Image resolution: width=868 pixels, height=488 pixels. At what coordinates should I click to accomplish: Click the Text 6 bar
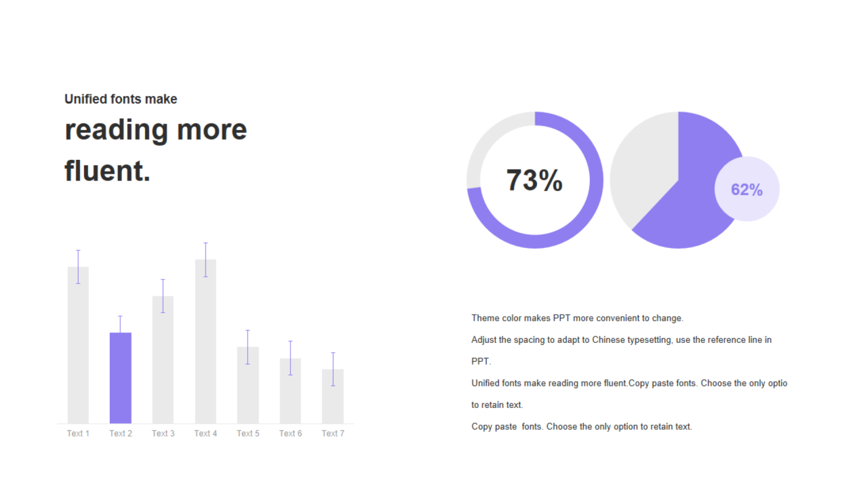click(290, 390)
